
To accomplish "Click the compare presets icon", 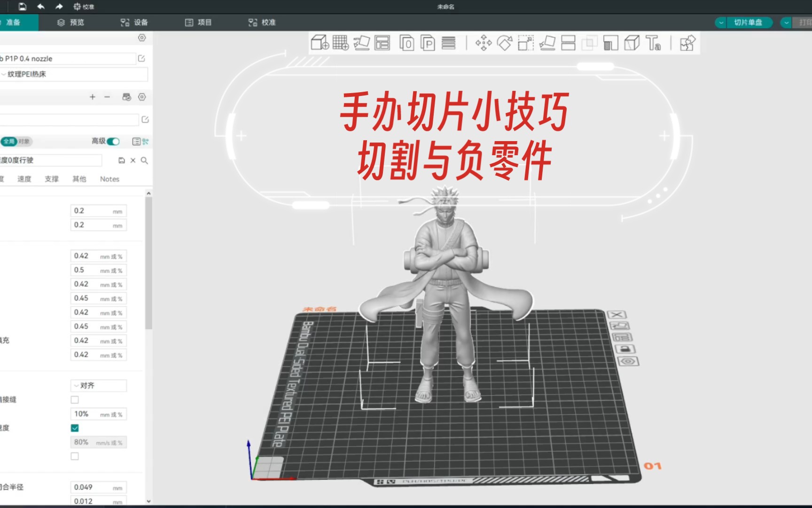I will 146,142.
